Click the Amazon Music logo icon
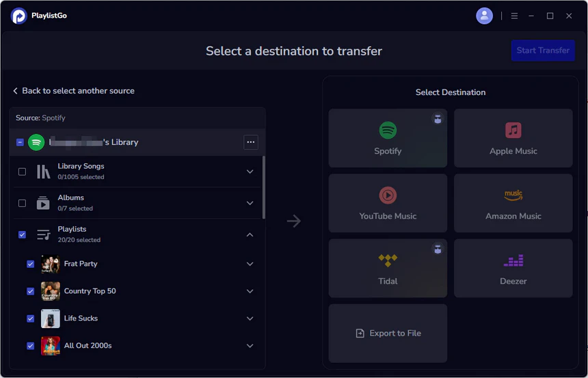Viewport: 588px width, 378px height. click(513, 195)
